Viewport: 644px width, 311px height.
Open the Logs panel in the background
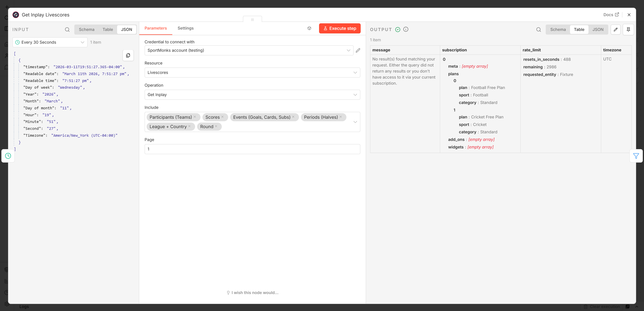[x=24, y=306]
